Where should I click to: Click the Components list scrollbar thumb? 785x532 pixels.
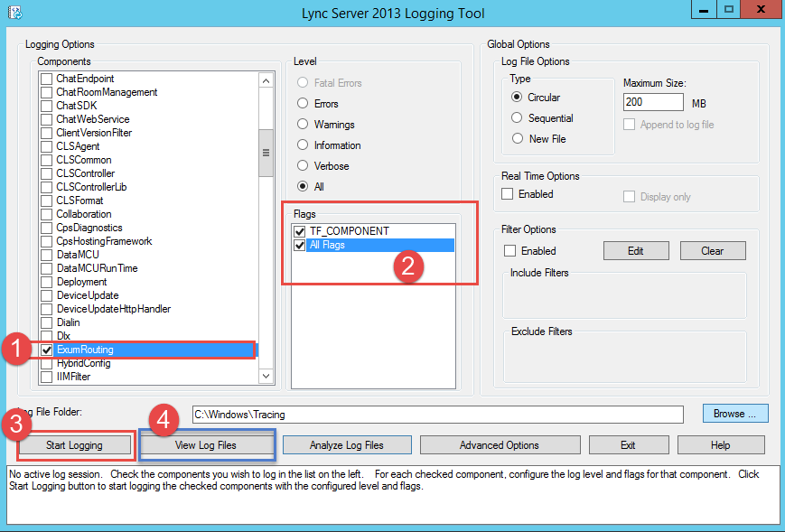266,153
